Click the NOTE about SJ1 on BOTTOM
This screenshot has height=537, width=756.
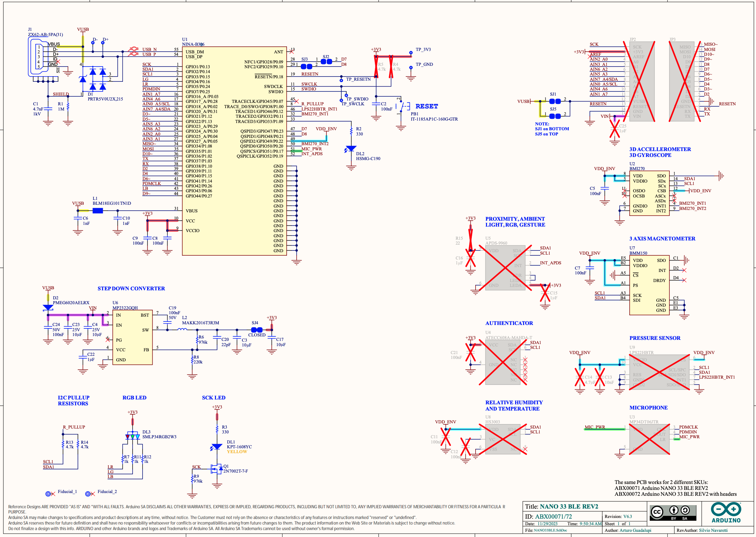[x=552, y=129]
